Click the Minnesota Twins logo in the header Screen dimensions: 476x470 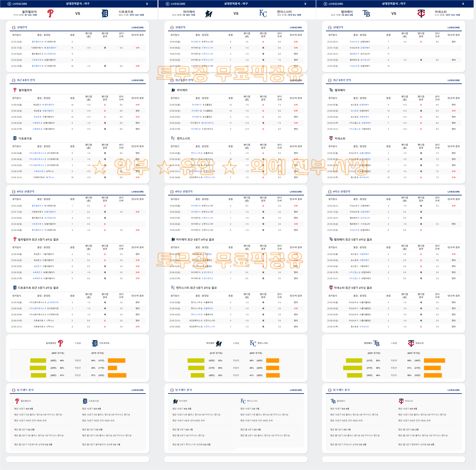tap(421, 13)
